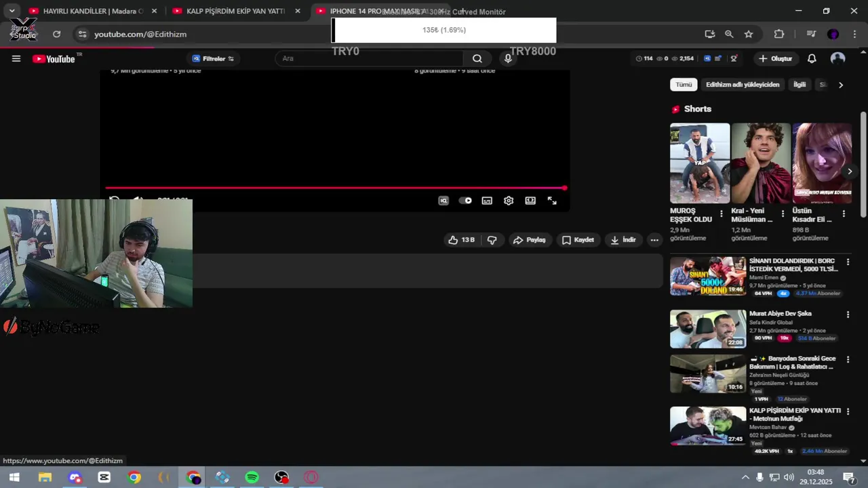Select the Tümü chip

click(684, 85)
